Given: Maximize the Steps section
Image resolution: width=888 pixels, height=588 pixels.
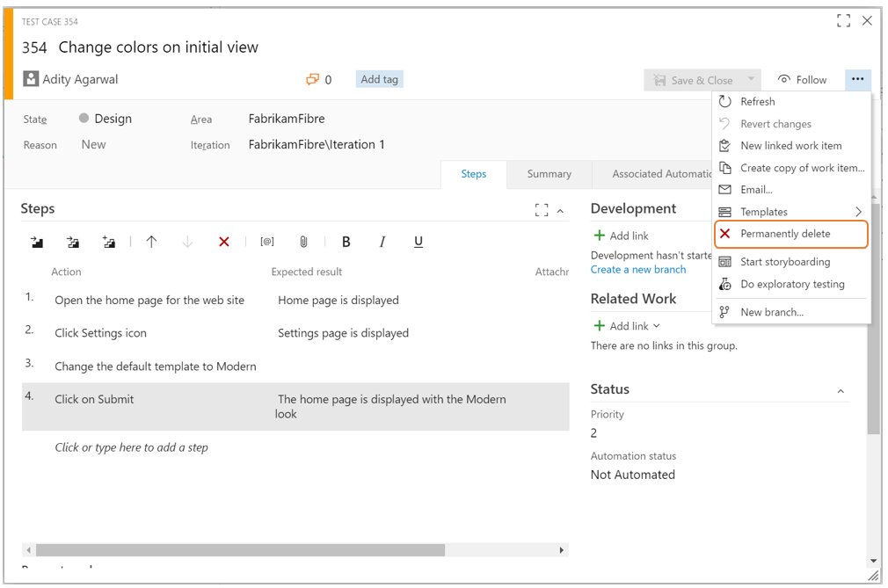Looking at the screenshot, I should click(542, 211).
